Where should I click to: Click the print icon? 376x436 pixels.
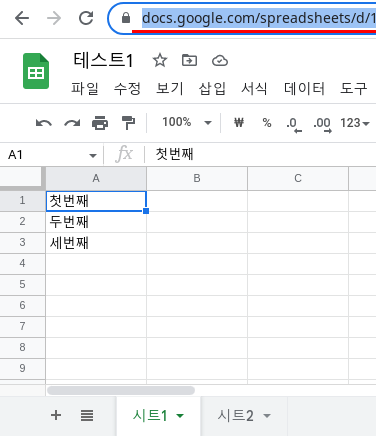[x=100, y=123]
